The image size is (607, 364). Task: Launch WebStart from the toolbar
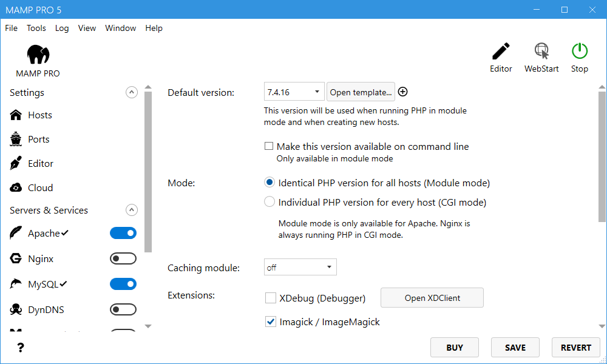tap(541, 52)
